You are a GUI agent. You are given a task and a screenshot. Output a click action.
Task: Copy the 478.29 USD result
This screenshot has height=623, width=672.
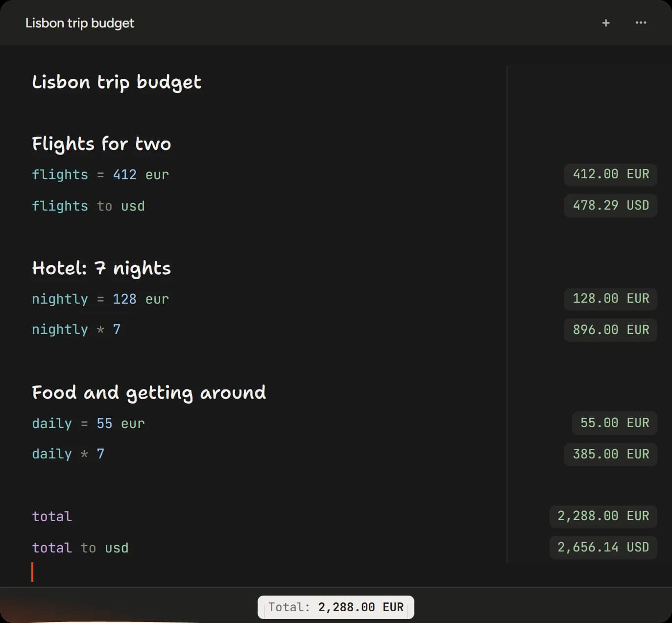pyautogui.click(x=611, y=205)
